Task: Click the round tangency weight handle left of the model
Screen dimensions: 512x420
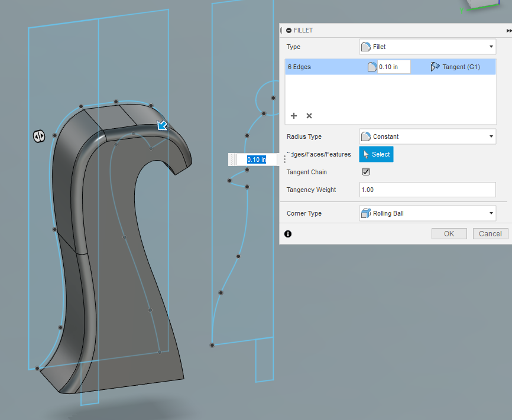Action: [39, 136]
